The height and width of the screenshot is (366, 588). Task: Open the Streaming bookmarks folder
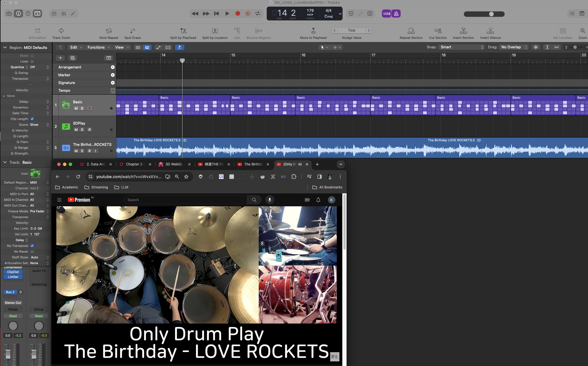click(x=96, y=187)
